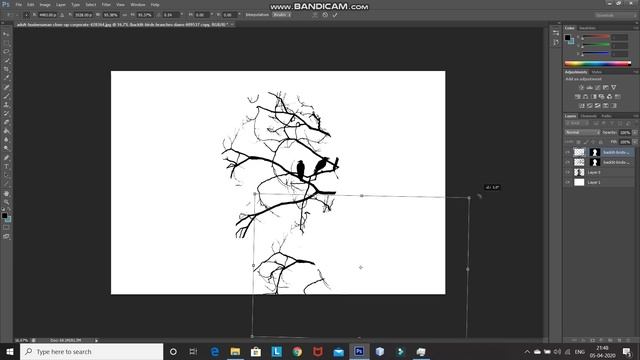The image size is (640, 360).
Task: Switch to the Channels tab
Action: pos(588,116)
